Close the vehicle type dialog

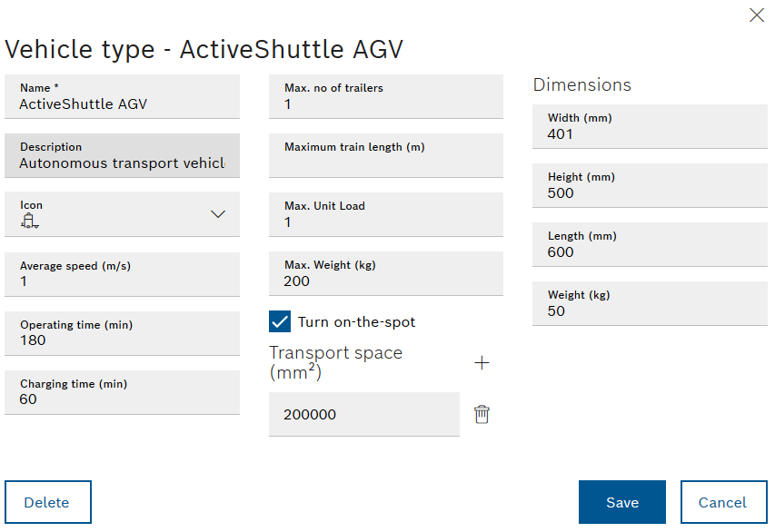pyautogui.click(x=756, y=15)
